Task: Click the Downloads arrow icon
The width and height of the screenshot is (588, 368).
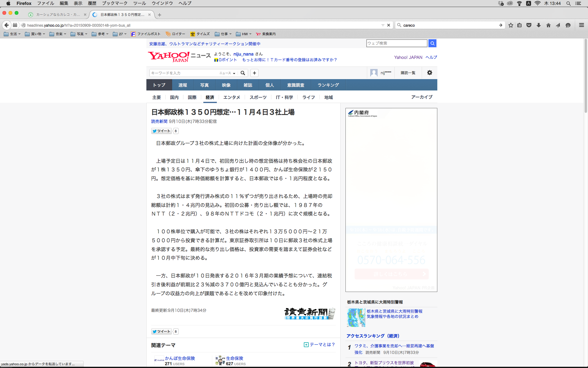Action: 538,25
